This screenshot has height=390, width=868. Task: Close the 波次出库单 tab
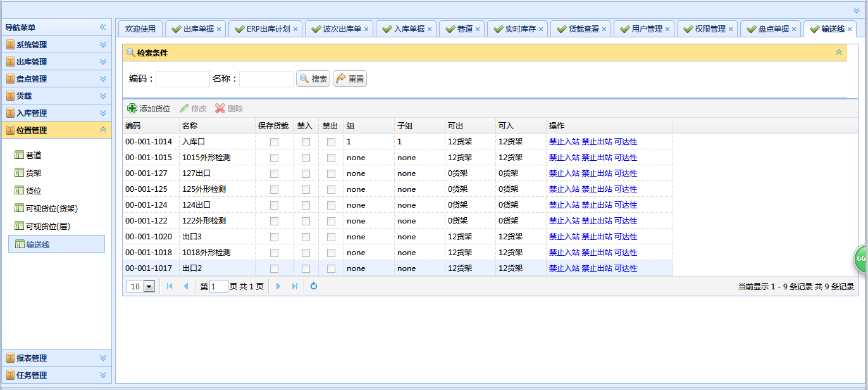coord(366,29)
